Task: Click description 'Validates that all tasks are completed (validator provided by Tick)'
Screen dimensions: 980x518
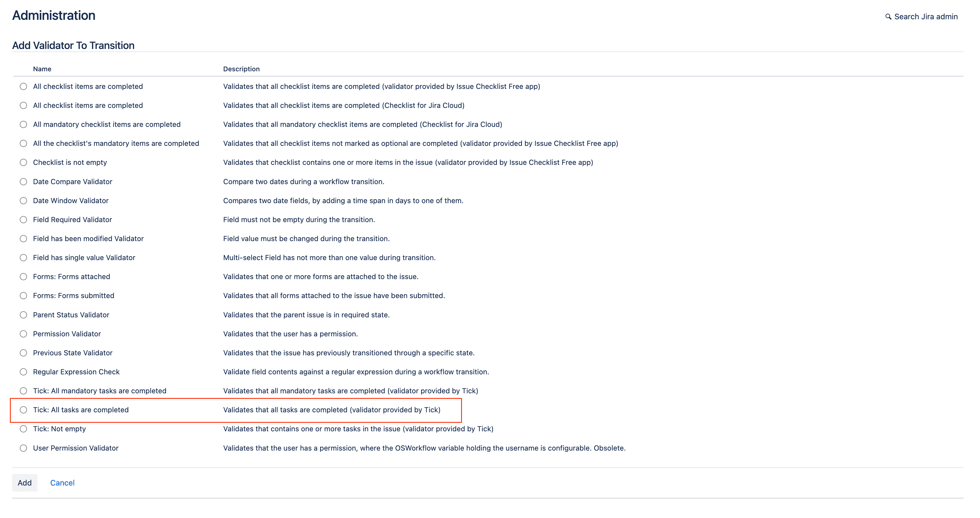Action: tap(332, 410)
